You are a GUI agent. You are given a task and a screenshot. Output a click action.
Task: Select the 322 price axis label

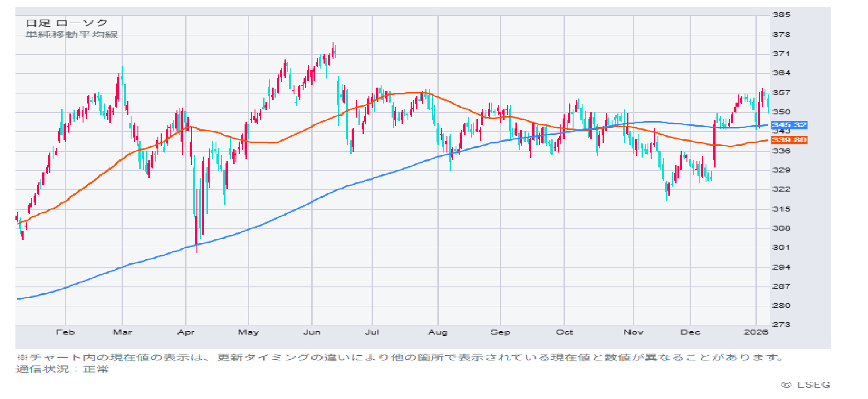coord(781,189)
